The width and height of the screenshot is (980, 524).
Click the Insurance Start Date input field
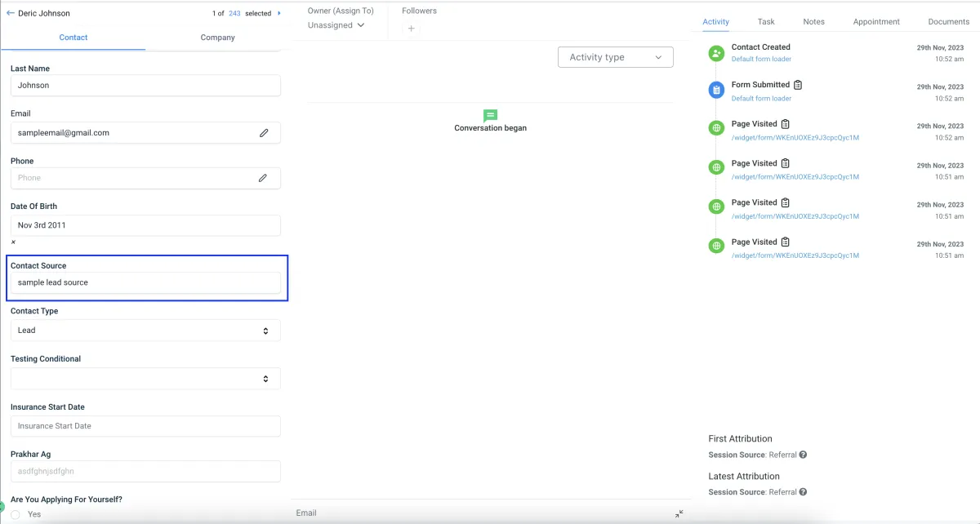pyautogui.click(x=145, y=426)
